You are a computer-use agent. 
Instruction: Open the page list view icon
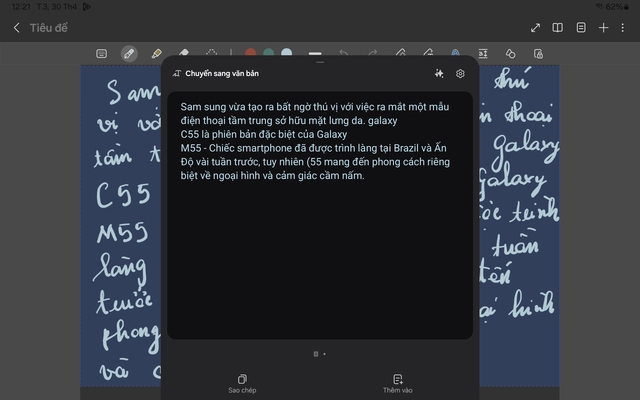pos(581,28)
